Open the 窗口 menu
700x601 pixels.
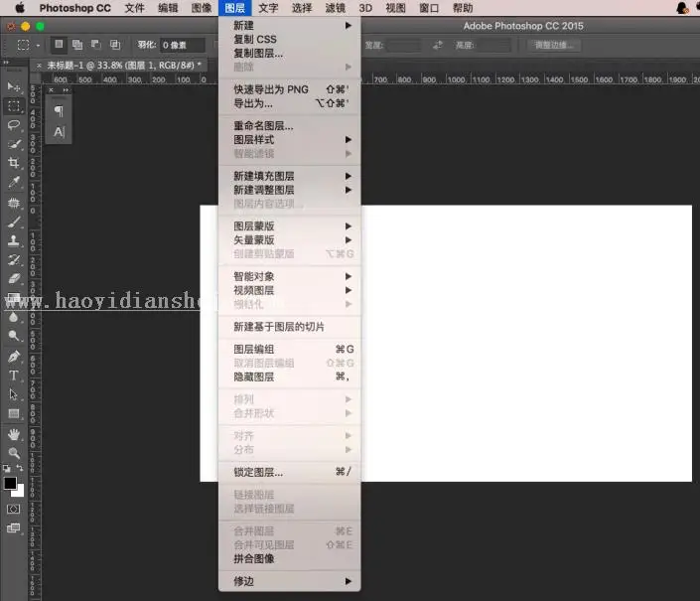coord(429,8)
